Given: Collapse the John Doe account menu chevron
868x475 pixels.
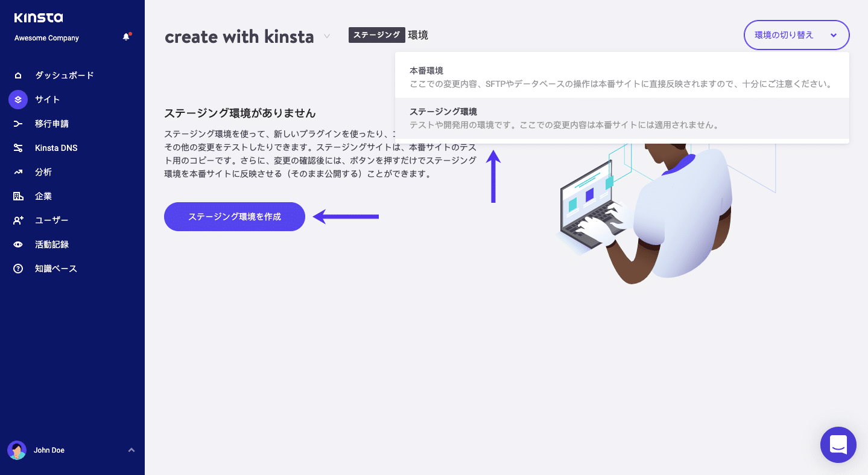Looking at the screenshot, I should click(x=131, y=450).
